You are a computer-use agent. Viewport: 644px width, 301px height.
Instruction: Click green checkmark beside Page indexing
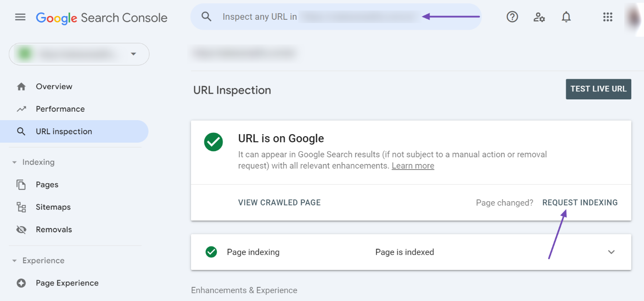click(211, 252)
